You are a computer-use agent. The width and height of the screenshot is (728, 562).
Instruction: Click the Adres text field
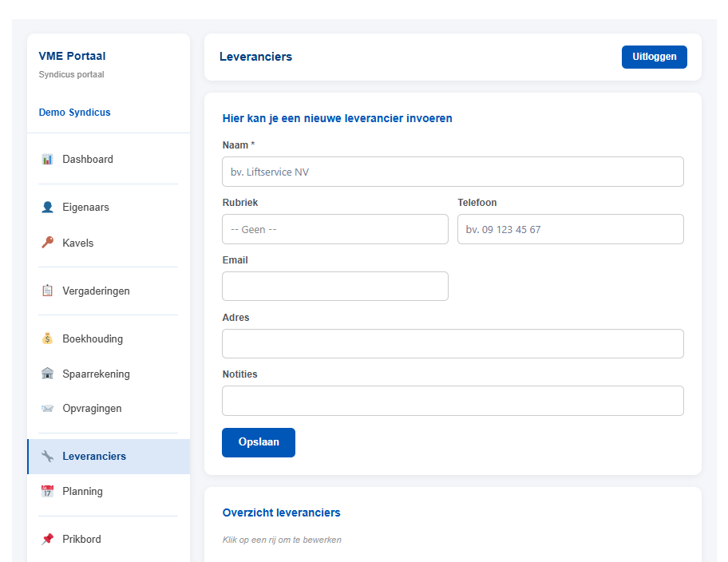tap(453, 344)
